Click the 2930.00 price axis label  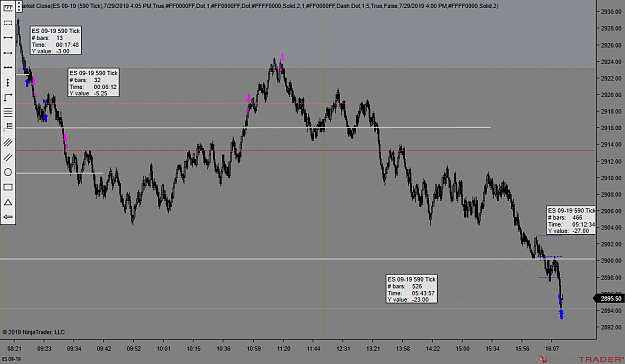coord(611,12)
